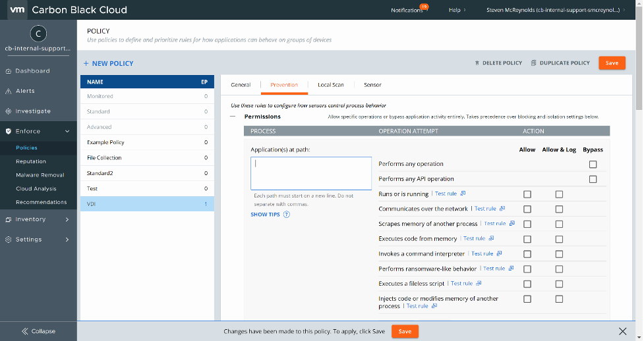Screen dimensions: 644x341
Task: Click the Application(s) at path text box
Action: (311, 173)
